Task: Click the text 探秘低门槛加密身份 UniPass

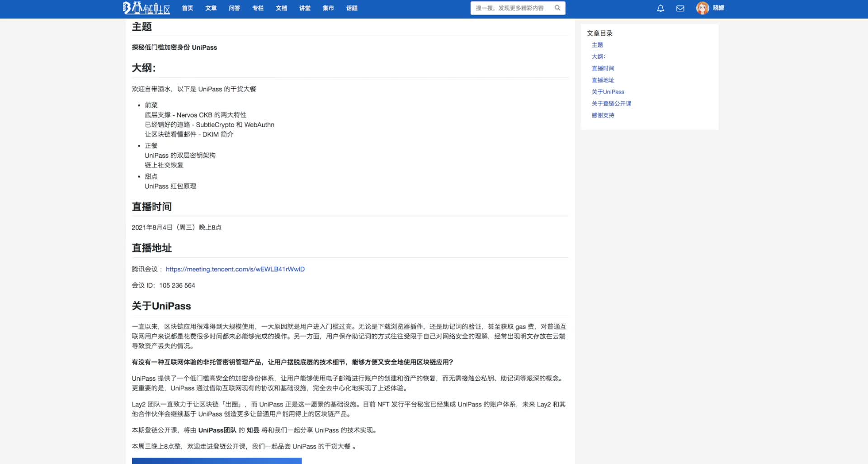Action: coord(175,47)
